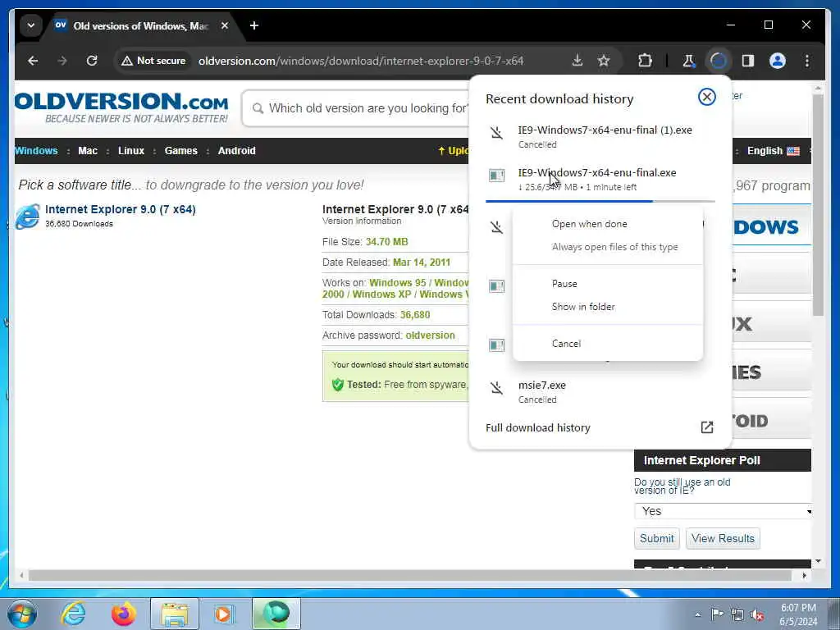Click the install/download page icon in address bar
The height and width of the screenshot is (630, 840).
[577, 61]
